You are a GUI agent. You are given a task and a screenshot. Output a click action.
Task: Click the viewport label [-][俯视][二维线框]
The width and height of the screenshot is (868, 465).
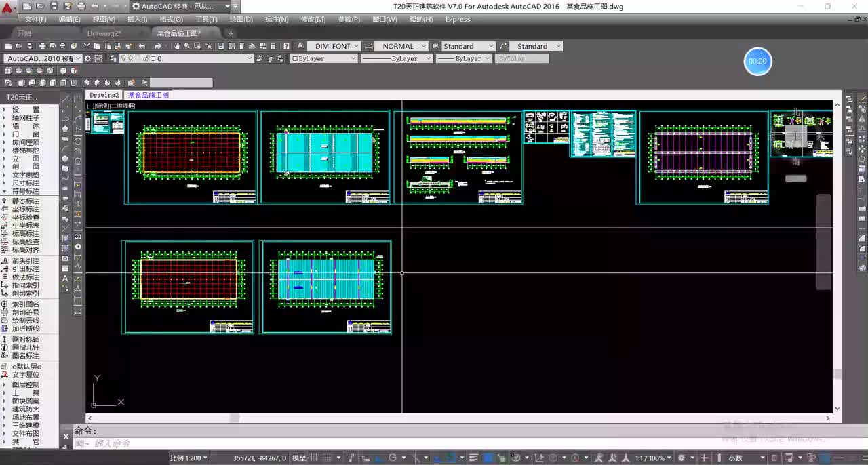[111, 106]
